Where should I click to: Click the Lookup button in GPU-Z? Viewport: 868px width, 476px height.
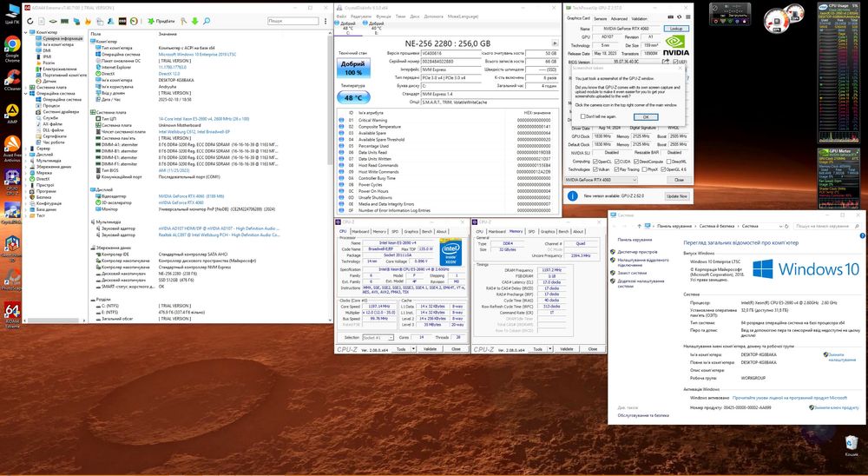676,29
